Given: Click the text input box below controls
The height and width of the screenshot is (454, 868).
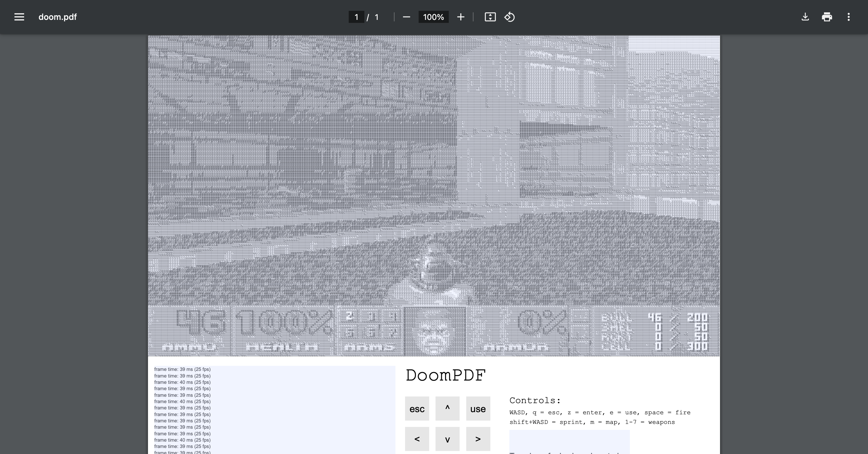Looking at the screenshot, I should click(569, 442).
